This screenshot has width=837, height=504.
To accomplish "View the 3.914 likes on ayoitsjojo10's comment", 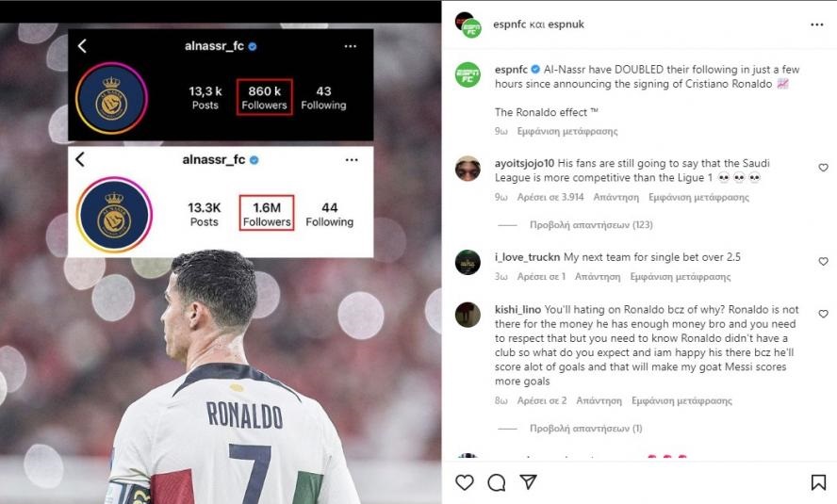I will tap(550, 197).
